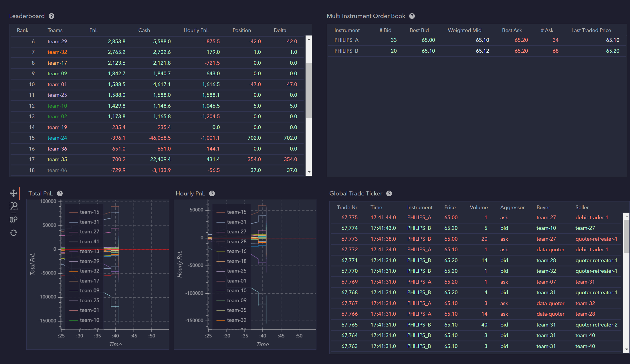Activate the Box Zoom tool
Viewport: 630px width, 364px height.
pyautogui.click(x=13, y=206)
